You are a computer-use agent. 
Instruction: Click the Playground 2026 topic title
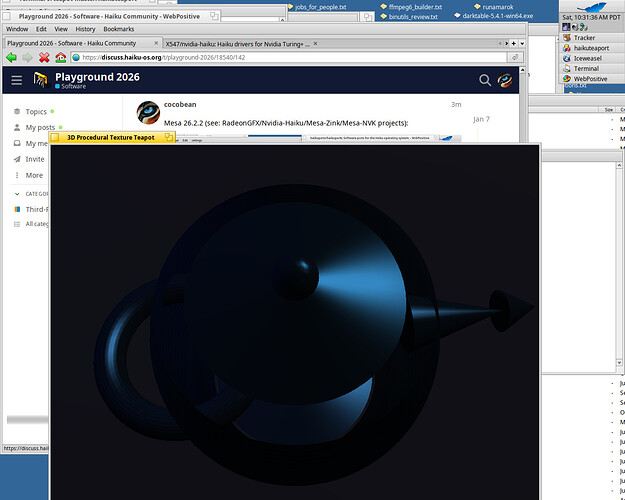click(x=97, y=77)
